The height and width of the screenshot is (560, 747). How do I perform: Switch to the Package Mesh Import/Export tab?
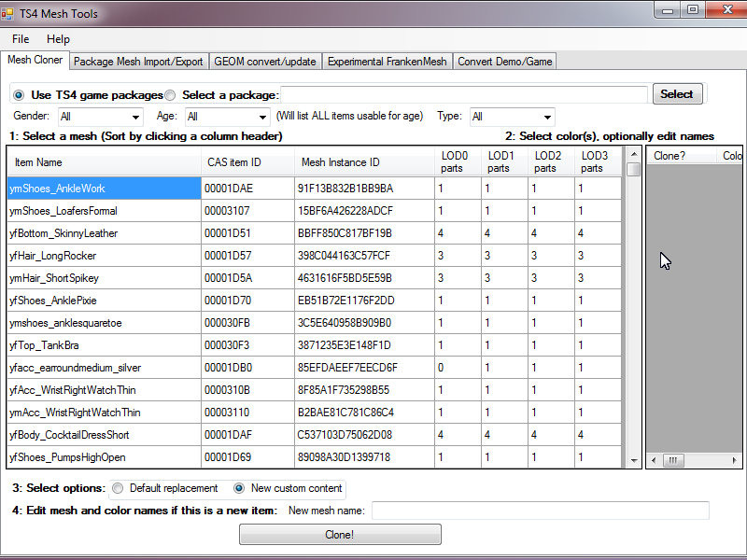(x=138, y=62)
